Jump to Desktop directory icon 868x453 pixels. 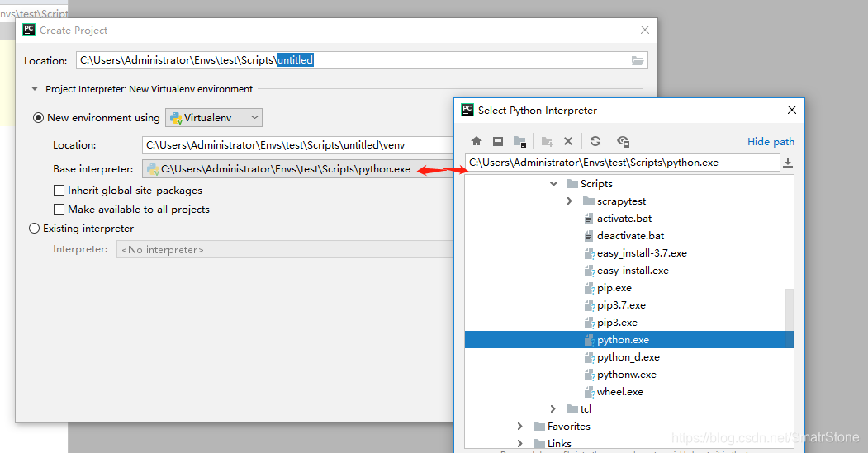pyautogui.click(x=498, y=141)
